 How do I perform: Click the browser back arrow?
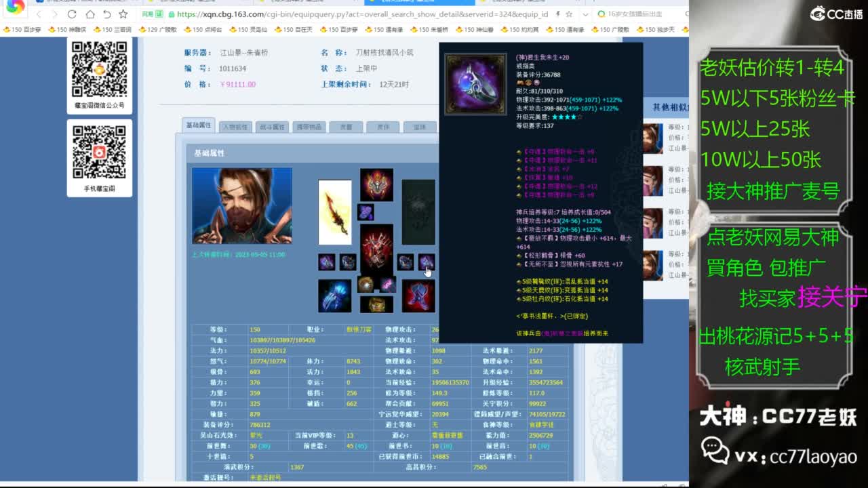coord(39,14)
